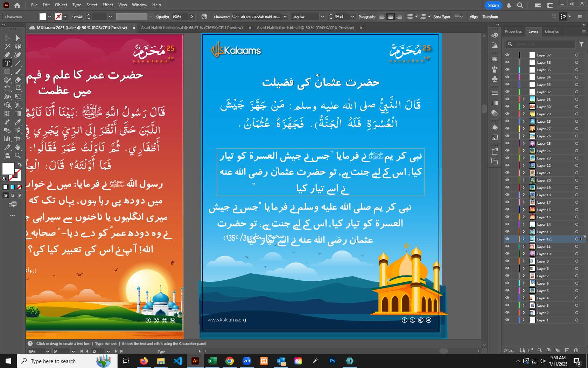588x368 pixels.
Task: Open the Object menu
Action: point(61,5)
